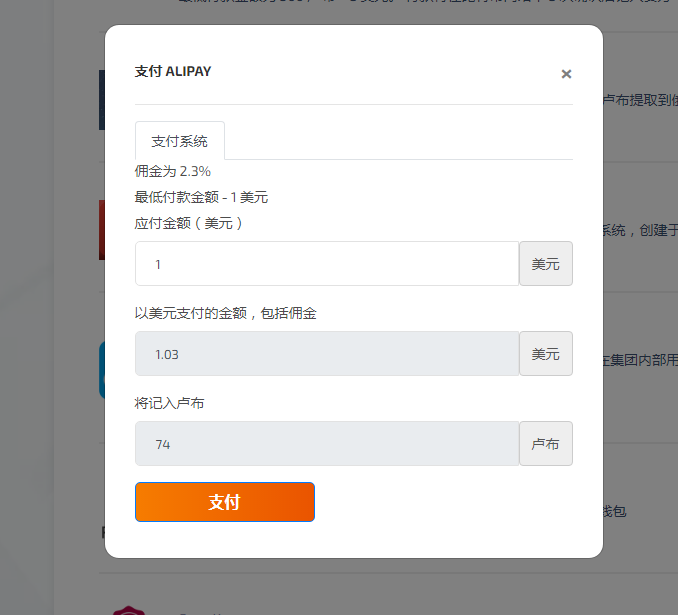Select the 支付系统 tab
The width and height of the screenshot is (678, 615).
pyautogui.click(x=180, y=141)
